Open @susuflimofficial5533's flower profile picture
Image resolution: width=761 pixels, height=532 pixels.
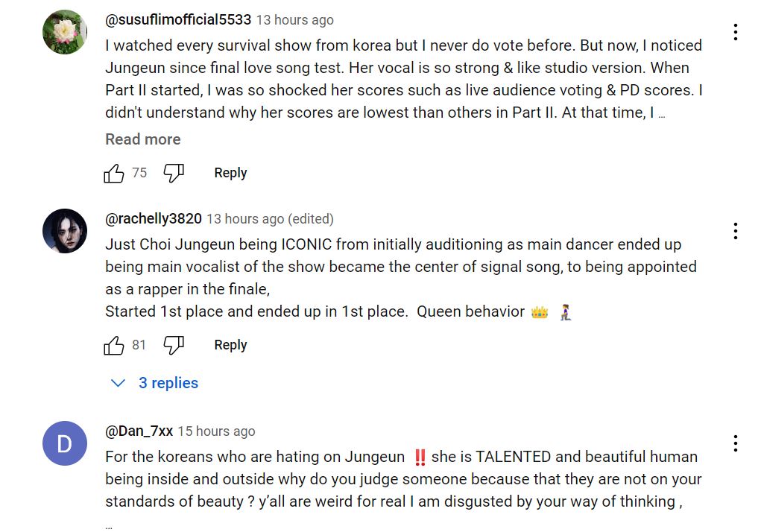(65, 32)
